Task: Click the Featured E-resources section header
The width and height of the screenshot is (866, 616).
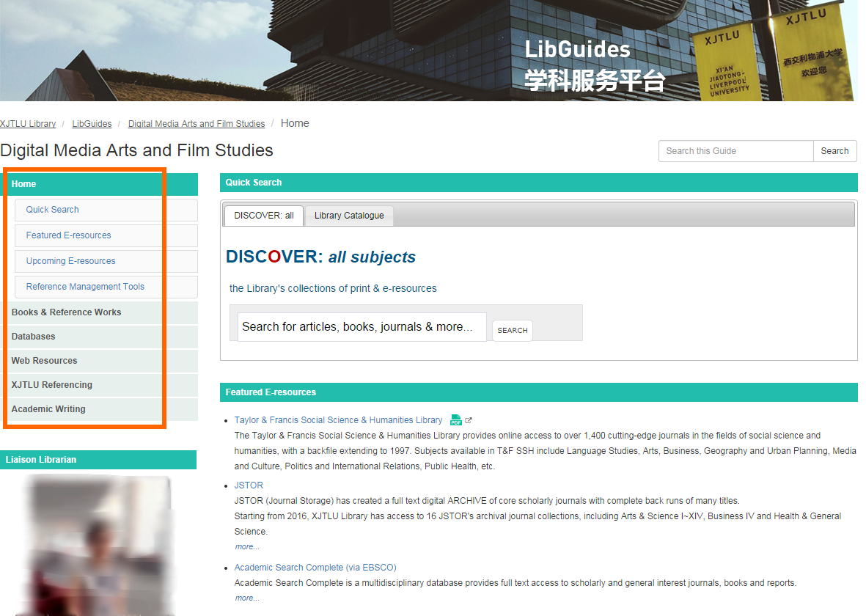Action: click(x=538, y=392)
